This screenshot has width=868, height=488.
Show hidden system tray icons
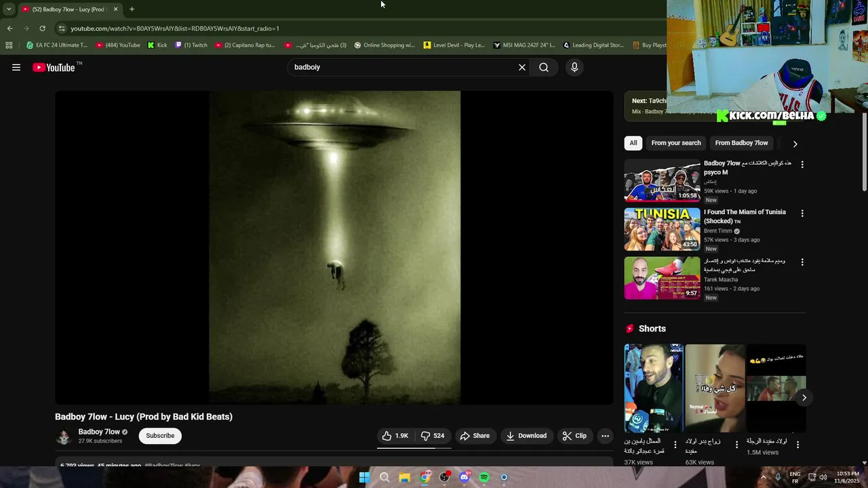tap(763, 477)
